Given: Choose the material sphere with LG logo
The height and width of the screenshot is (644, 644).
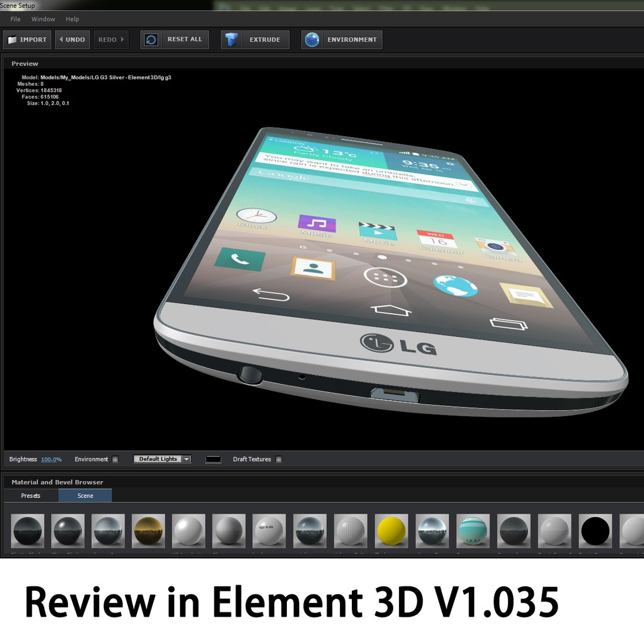Looking at the screenshot, I should (x=269, y=531).
